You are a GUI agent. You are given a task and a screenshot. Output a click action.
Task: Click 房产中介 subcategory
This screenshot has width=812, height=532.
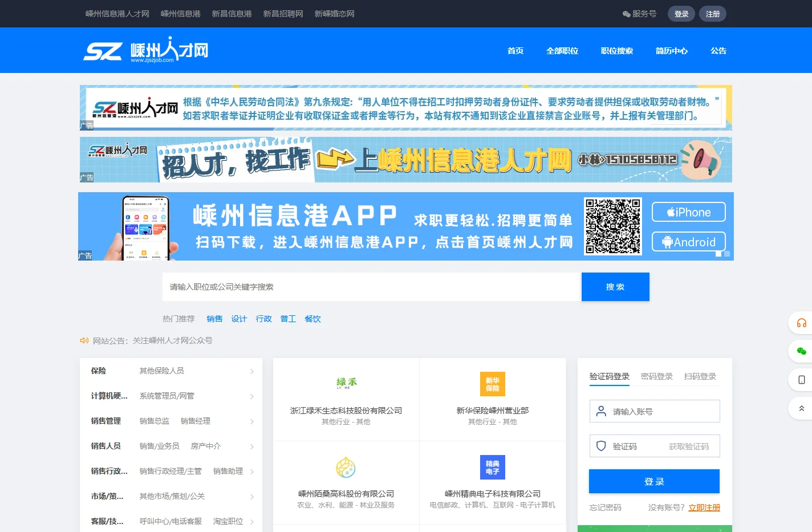(206, 446)
